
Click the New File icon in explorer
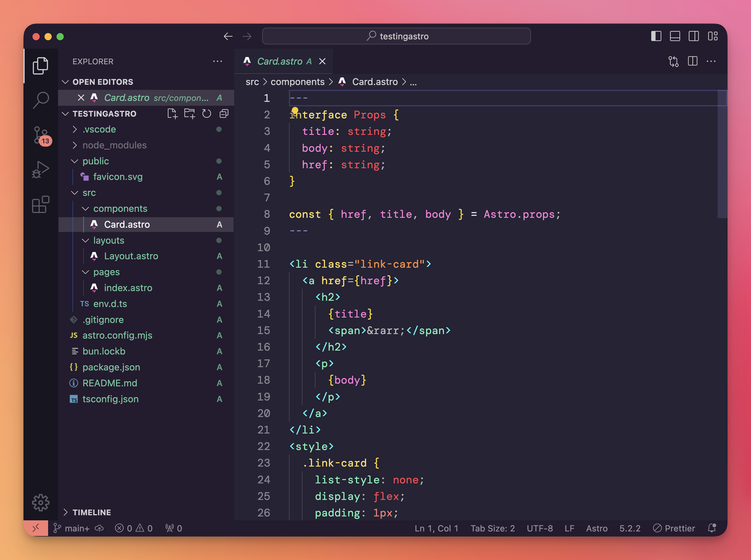point(172,114)
